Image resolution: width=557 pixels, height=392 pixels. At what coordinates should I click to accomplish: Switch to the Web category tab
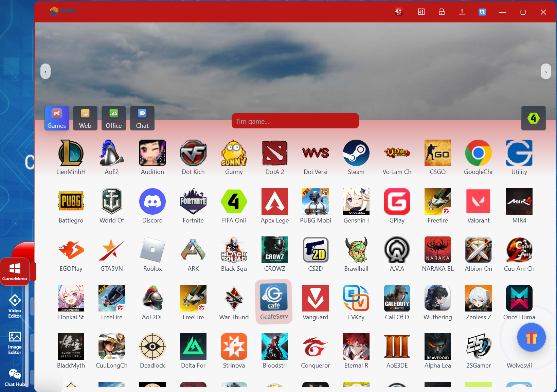(x=85, y=118)
